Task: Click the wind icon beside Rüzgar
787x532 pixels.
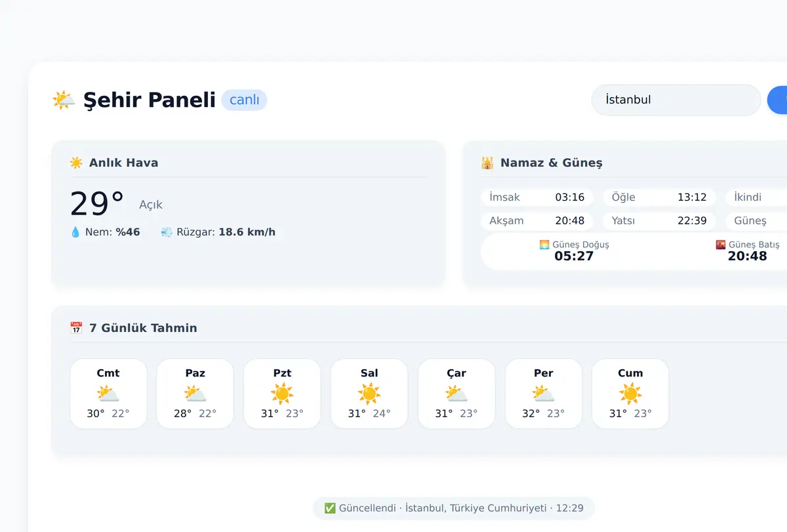Action: click(x=167, y=232)
